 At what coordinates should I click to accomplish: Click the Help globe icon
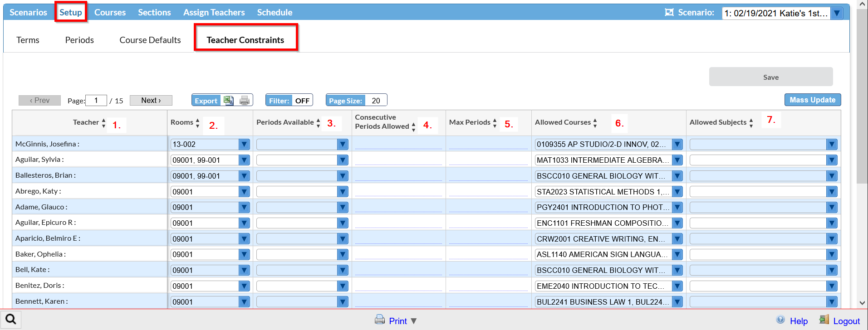(x=780, y=320)
